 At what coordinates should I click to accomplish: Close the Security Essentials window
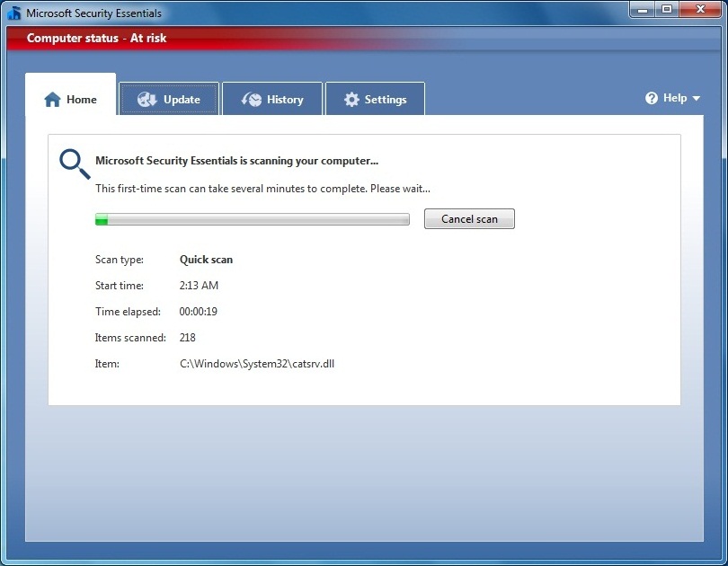(700, 9)
